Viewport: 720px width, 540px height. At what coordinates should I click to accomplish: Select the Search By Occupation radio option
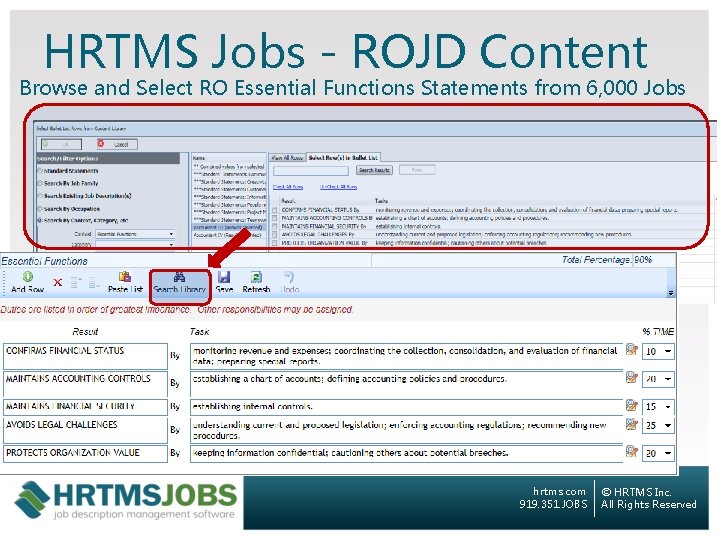tap(40, 209)
